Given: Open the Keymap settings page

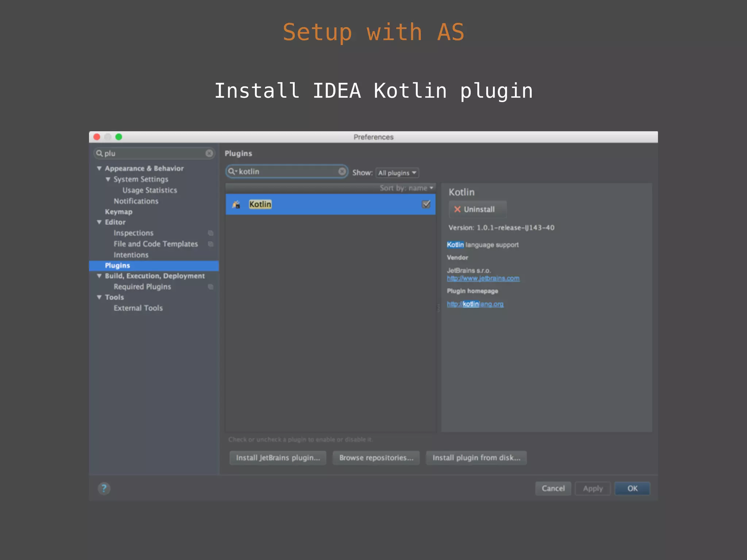Looking at the screenshot, I should coord(119,212).
